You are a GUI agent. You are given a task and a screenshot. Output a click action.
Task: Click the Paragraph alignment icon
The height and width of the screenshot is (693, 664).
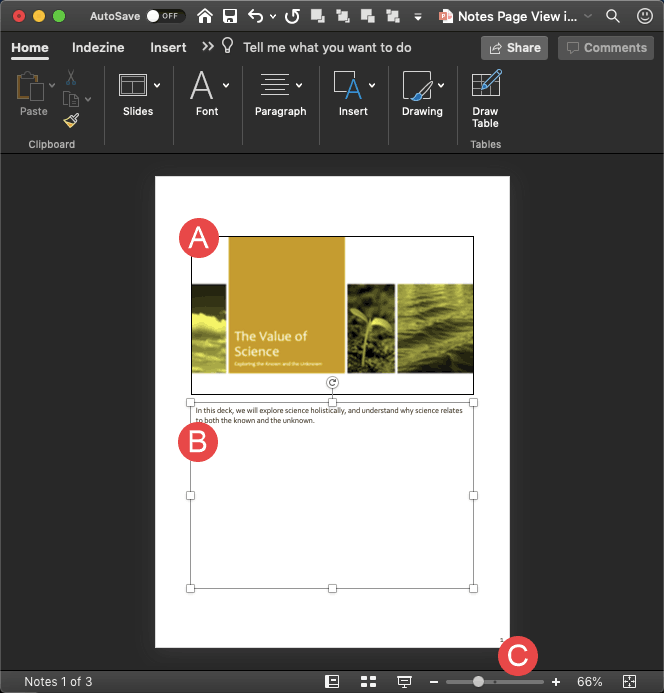tap(275, 85)
